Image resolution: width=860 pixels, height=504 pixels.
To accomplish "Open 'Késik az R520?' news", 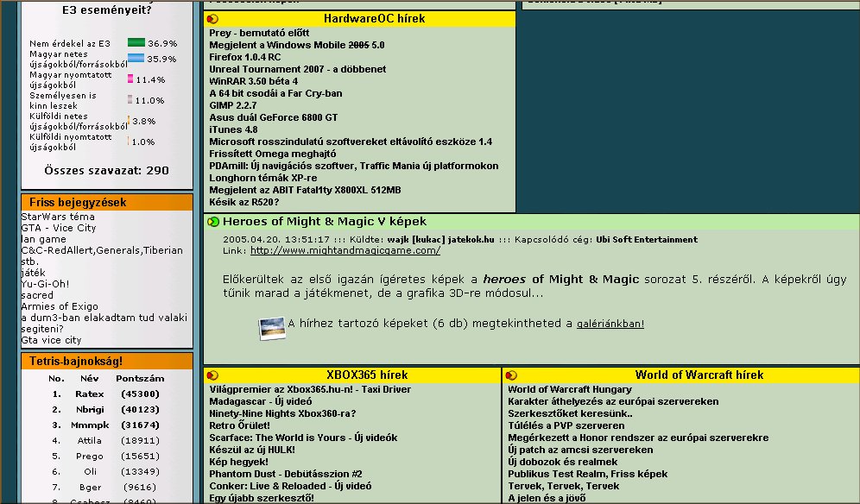I will click(244, 202).
